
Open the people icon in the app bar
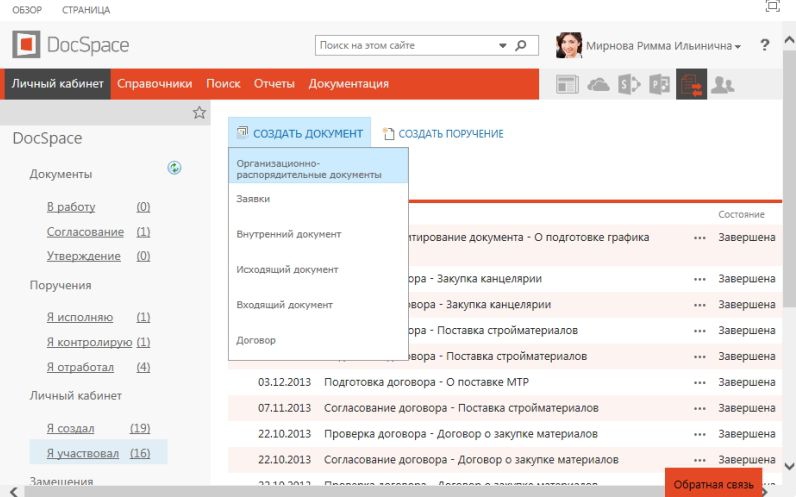point(722,84)
